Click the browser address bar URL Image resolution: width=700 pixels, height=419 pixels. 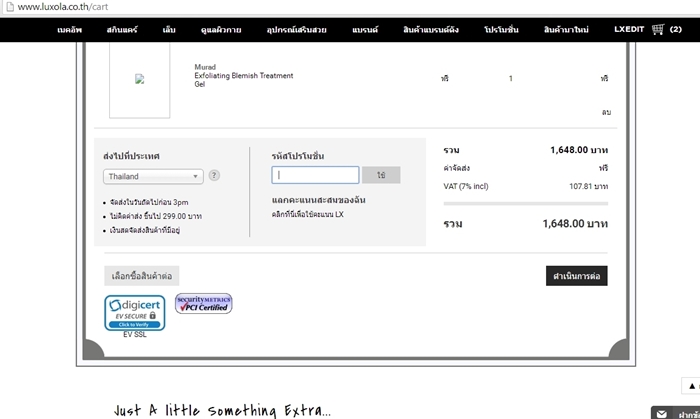tap(63, 7)
